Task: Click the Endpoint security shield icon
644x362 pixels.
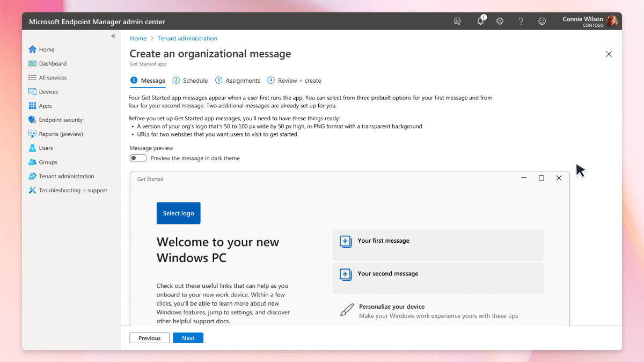Action: [x=33, y=120]
